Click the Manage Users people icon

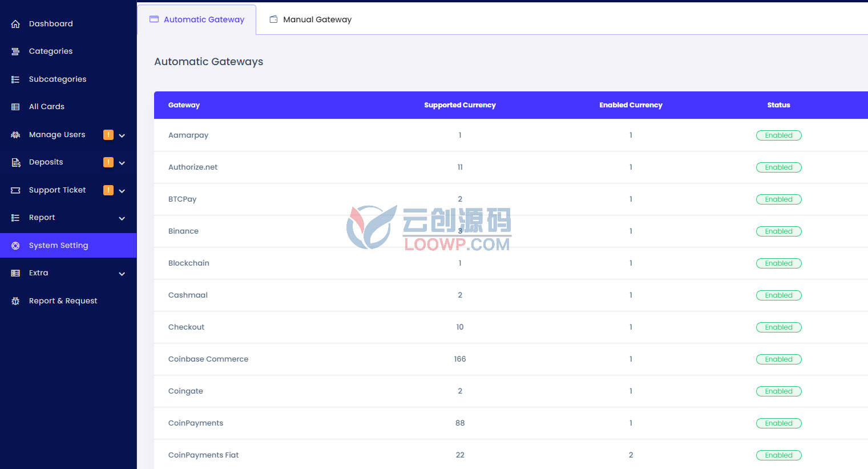coord(15,135)
